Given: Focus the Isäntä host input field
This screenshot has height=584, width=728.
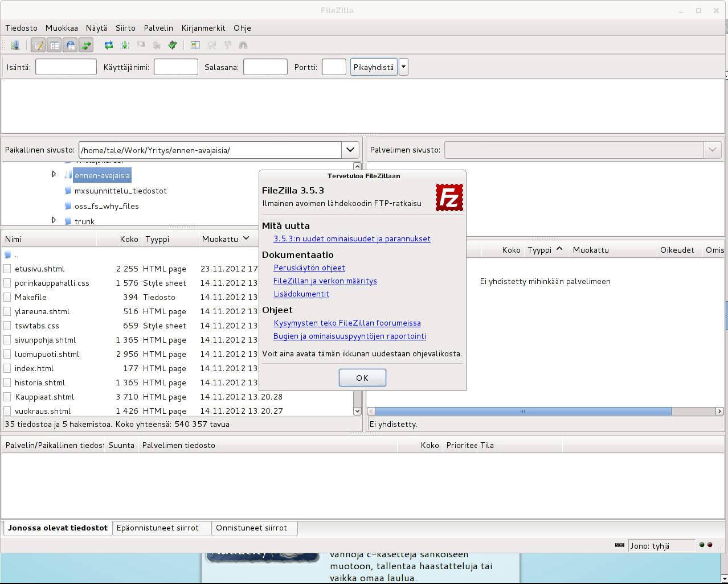Looking at the screenshot, I should point(66,67).
